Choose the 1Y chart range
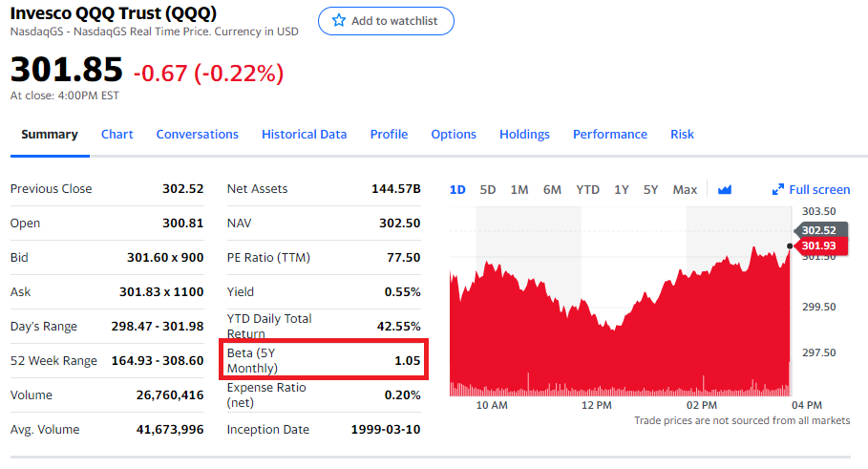The height and width of the screenshot is (469, 868). pos(622,190)
